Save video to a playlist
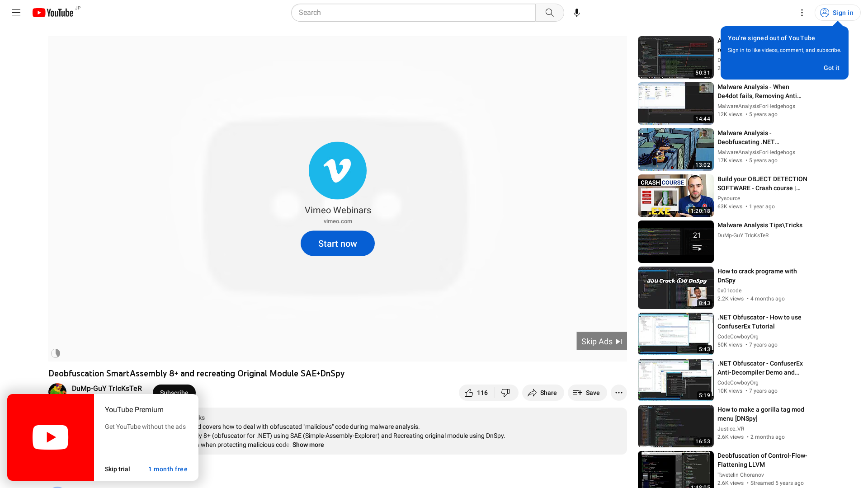 tap(587, 393)
